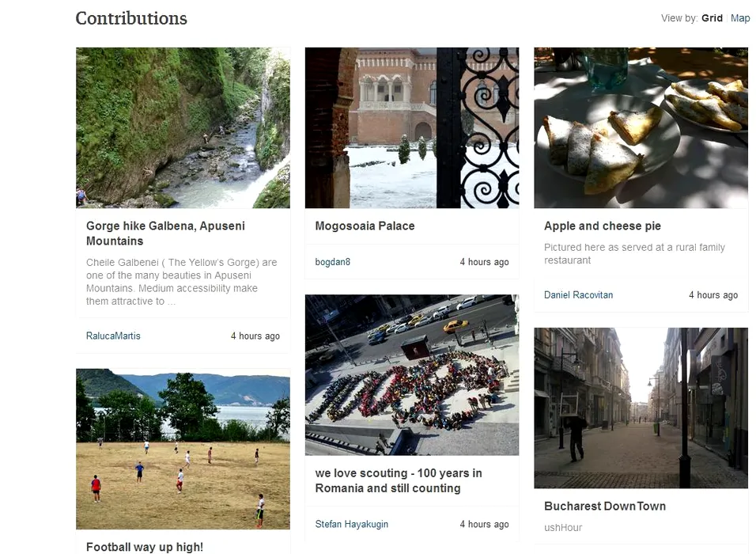Visit RalucaMartis author profile

coord(113,336)
